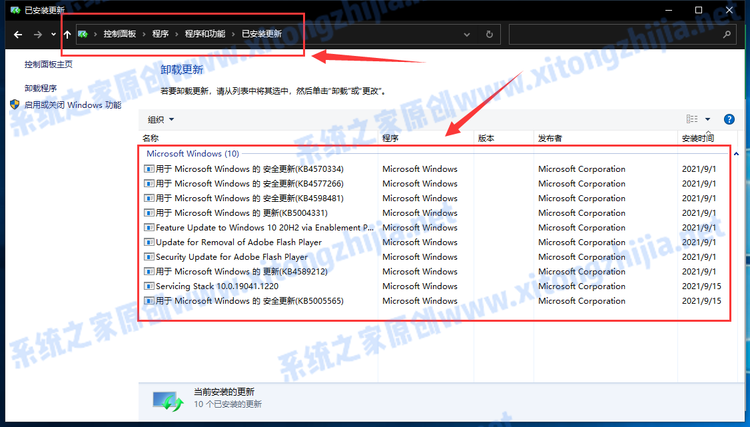Screen dimensions: 750x427
Task: Click 当前安装的更新 text in details pane
Action: (224, 392)
